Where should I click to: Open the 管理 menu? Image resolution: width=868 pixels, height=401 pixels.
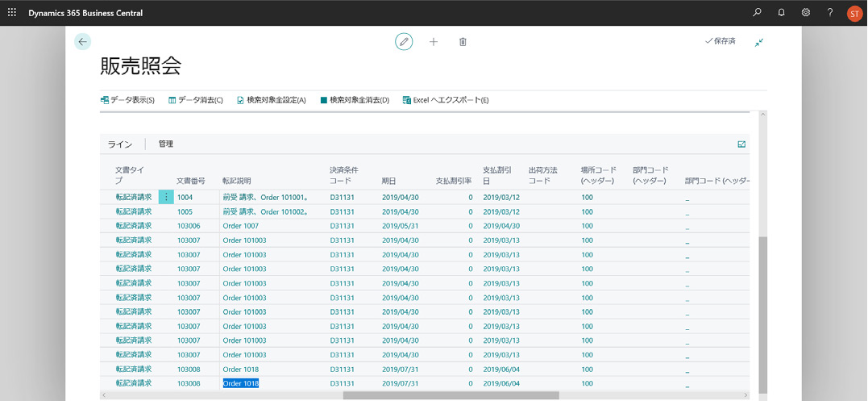pos(165,144)
